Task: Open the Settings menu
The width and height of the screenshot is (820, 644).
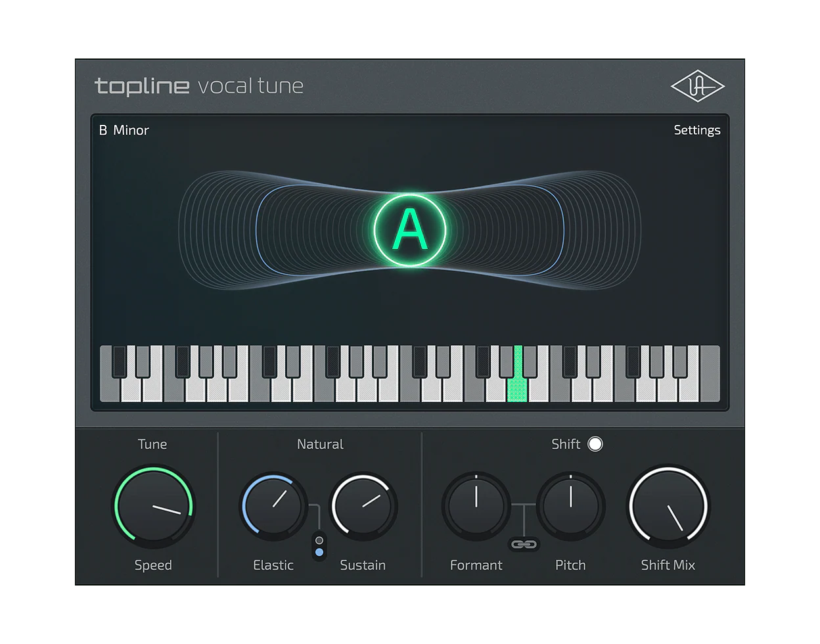Action: point(697,130)
